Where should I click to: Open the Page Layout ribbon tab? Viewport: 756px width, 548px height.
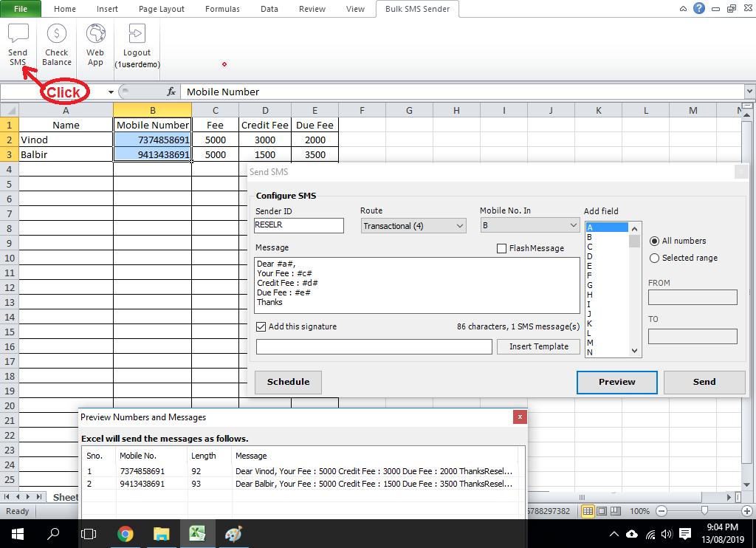coord(162,9)
